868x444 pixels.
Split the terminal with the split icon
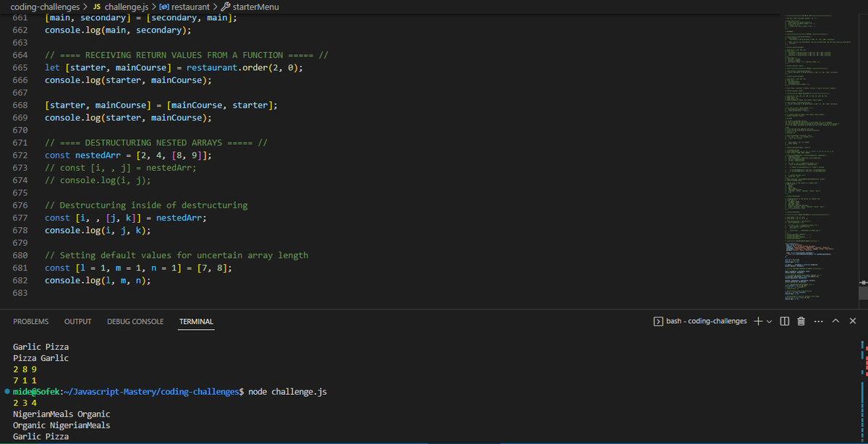pyautogui.click(x=785, y=321)
